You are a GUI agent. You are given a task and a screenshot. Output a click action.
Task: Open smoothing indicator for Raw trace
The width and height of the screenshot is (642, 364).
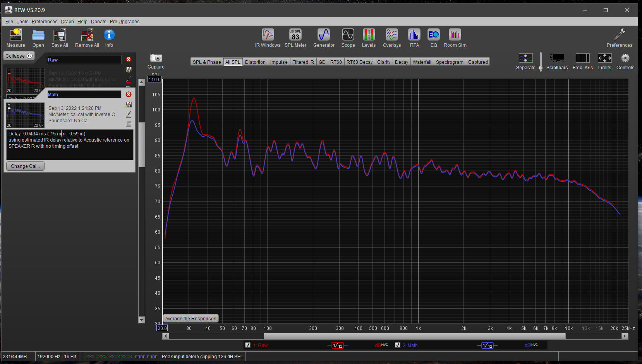[338, 345]
